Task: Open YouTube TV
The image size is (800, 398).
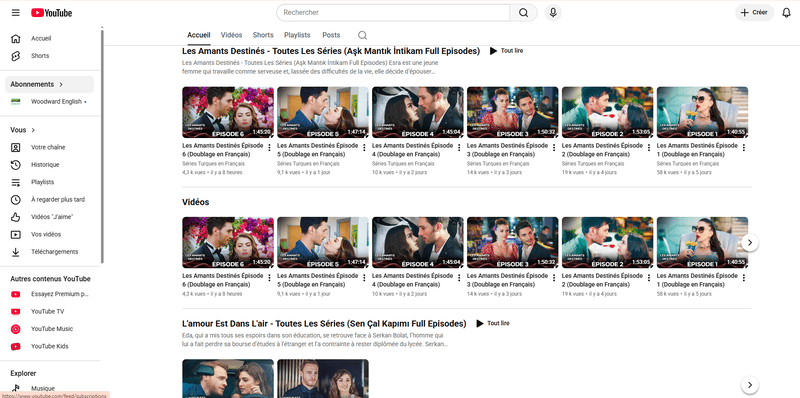Action: tap(49, 312)
